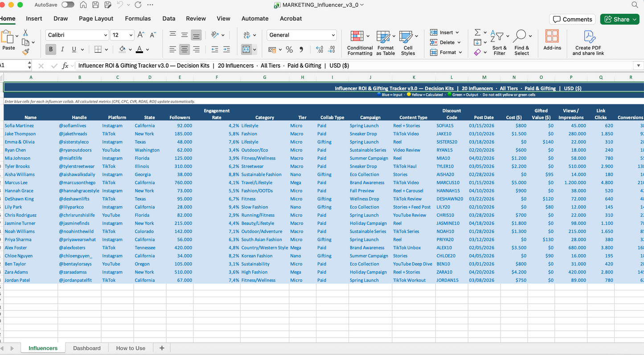
Task: Click Increase Decimal icon
Action: 320,50
